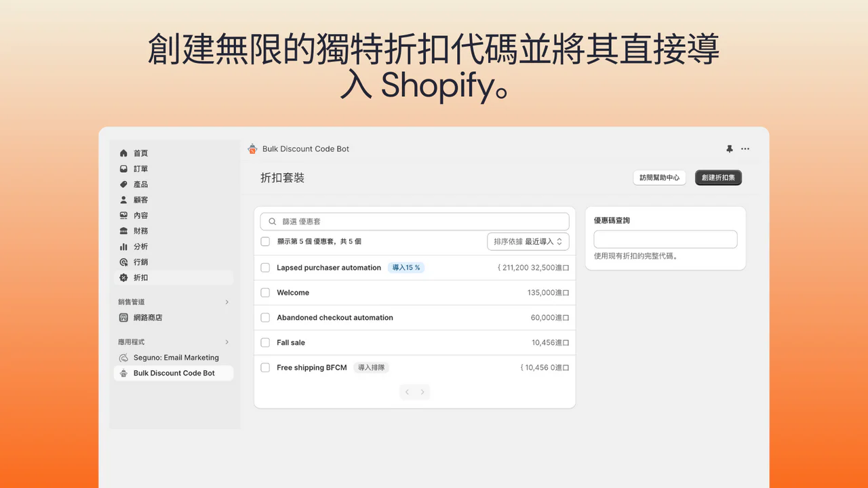This screenshot has height=488, width=868.
Task: Go to next page with right arrow
Action: [422, 392]
